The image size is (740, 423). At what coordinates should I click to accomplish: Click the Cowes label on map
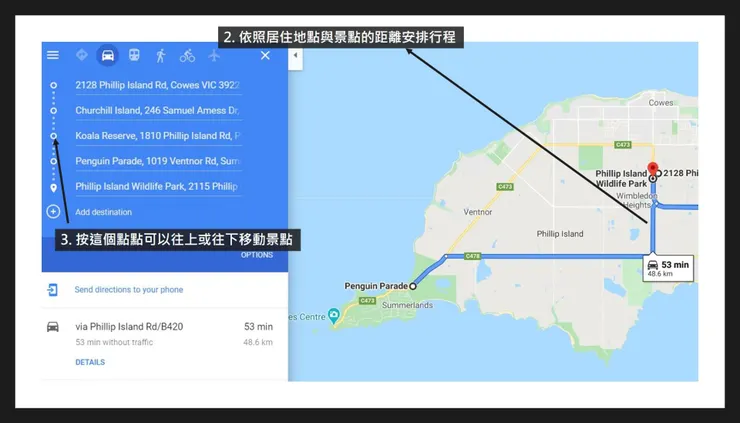coord(661,102)
